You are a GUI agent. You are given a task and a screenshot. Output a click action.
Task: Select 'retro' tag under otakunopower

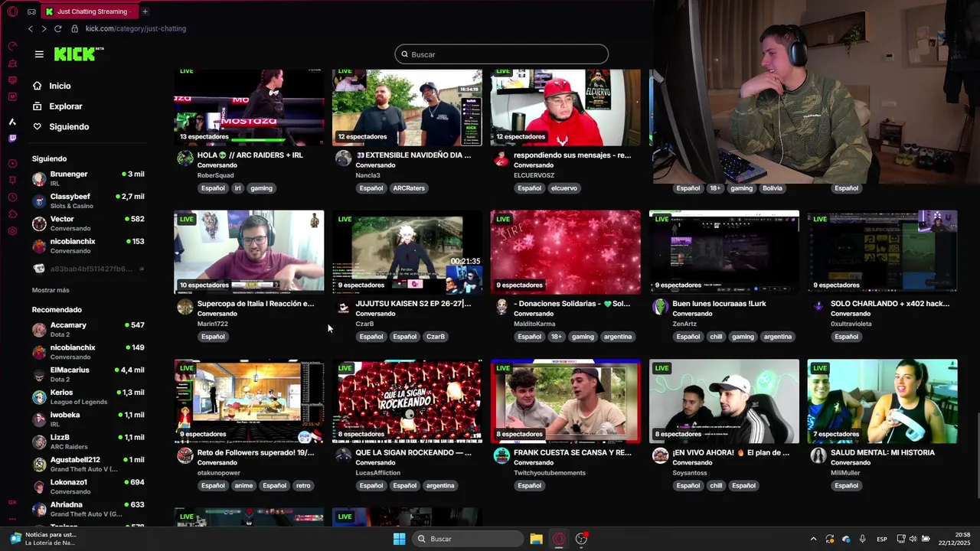pos(303,485)
